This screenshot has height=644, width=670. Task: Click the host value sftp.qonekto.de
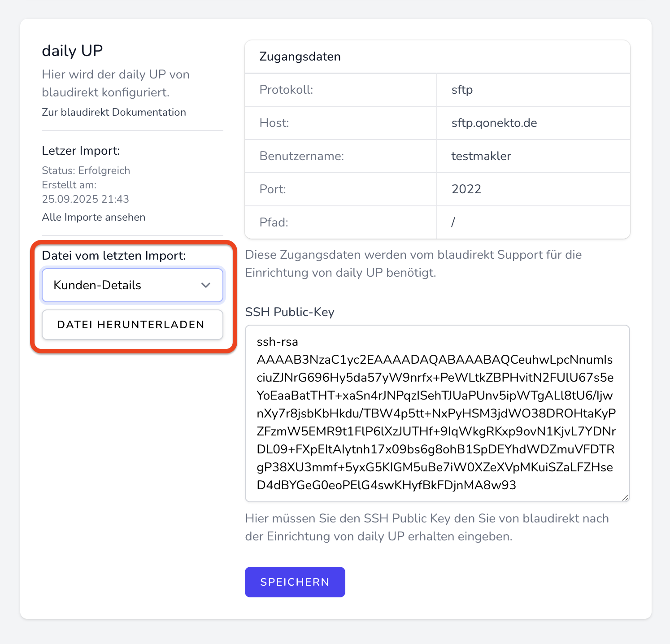coord(494,123)
